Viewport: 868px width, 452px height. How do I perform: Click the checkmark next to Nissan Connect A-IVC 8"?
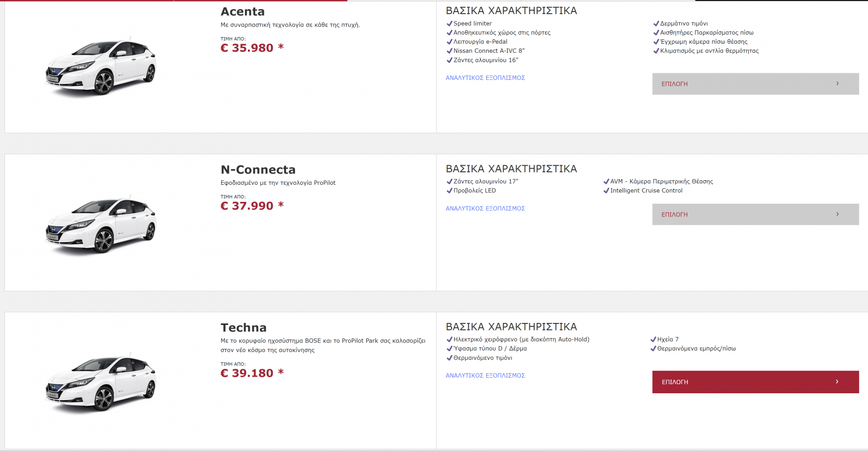pyautogui.click(x=450, y=51)
